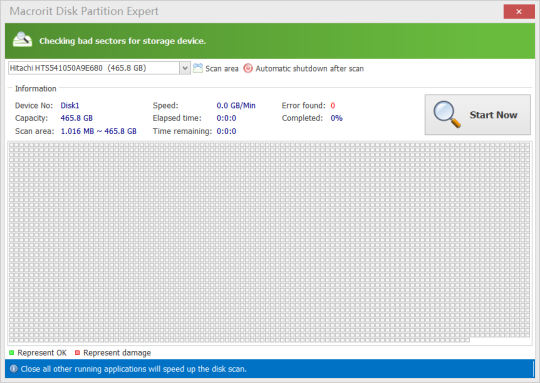Click the Start Now scan button

point(477,115)
